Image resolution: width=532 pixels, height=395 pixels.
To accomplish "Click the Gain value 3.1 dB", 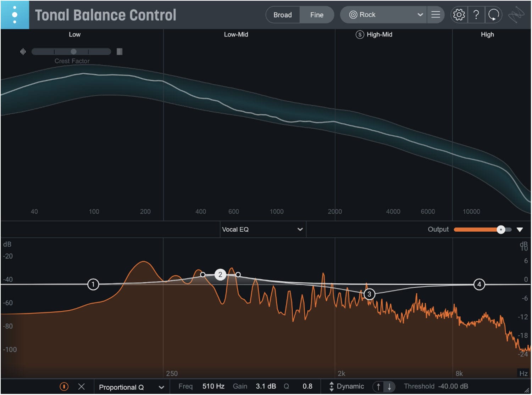I will tap(266, 386).
